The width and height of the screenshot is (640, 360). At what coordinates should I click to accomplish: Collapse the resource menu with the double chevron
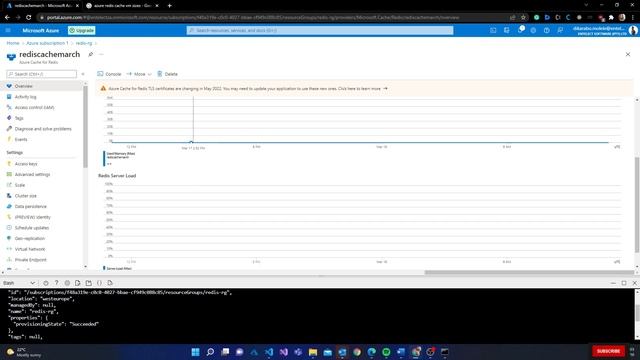click(83, 74)
